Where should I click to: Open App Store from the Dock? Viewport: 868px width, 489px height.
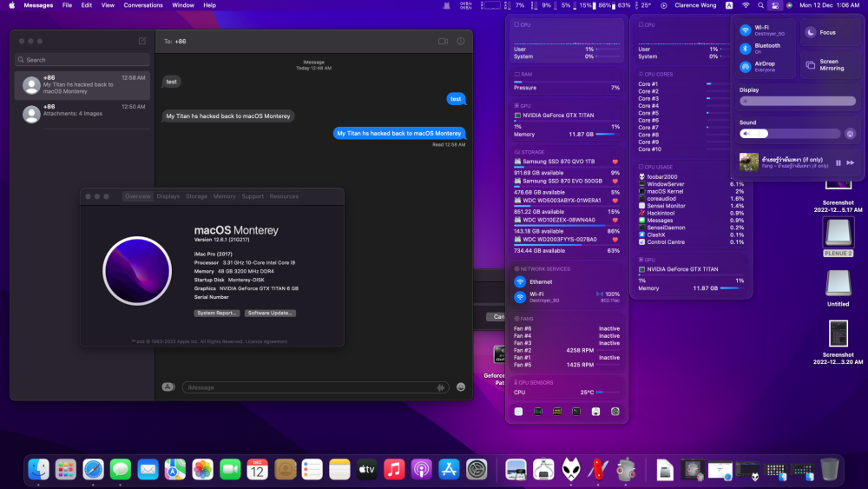pos(449,470)
